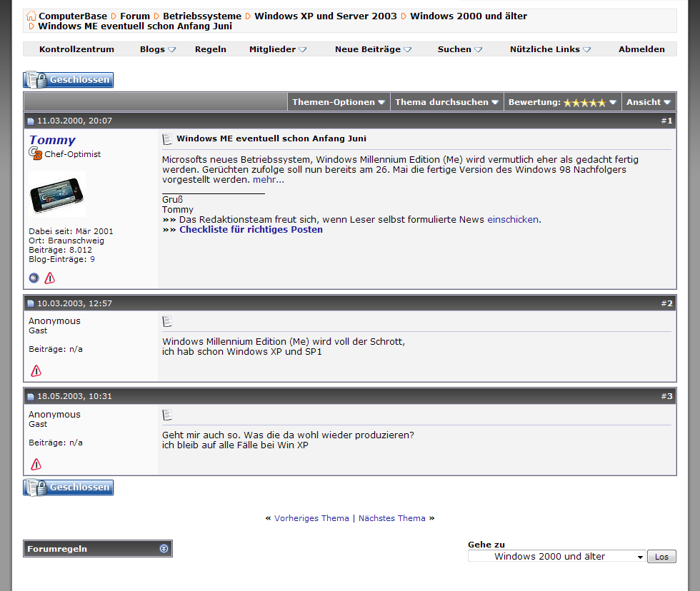Go to ComputerBase breadcrumb link
The width and height of the screenshot is (700, 591).
click(x=73, y=16)
